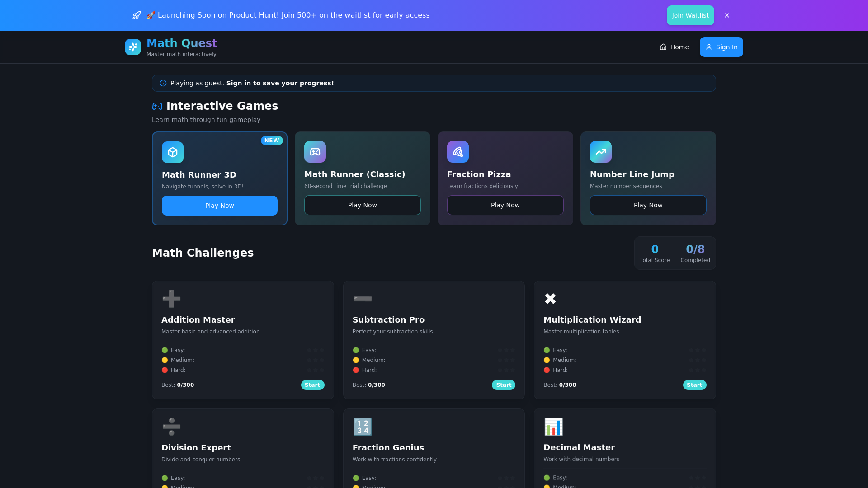Dismiss the Product Hunt launch banner
Viewport: 868px width, 488px height.
pyautogui.click(x=727, y=15)
